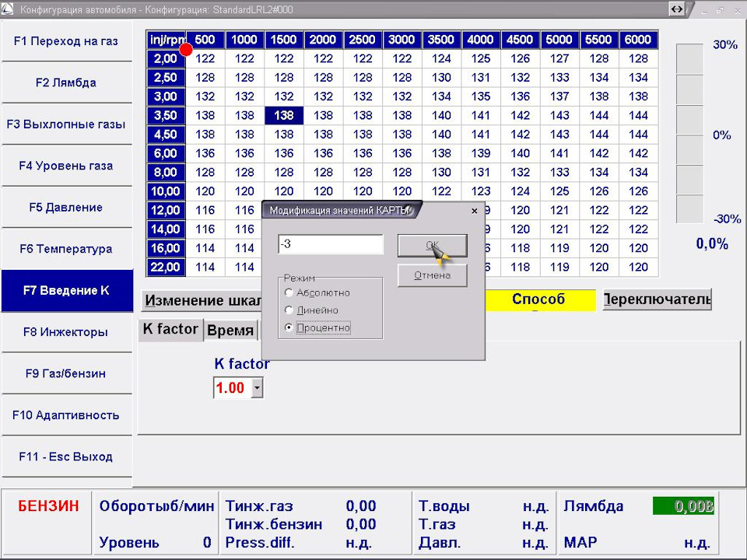Click the vertical correction gauge bar at right
Image resolution: width=747 pixels, height=560 pixels.
[x=689, y=133]
